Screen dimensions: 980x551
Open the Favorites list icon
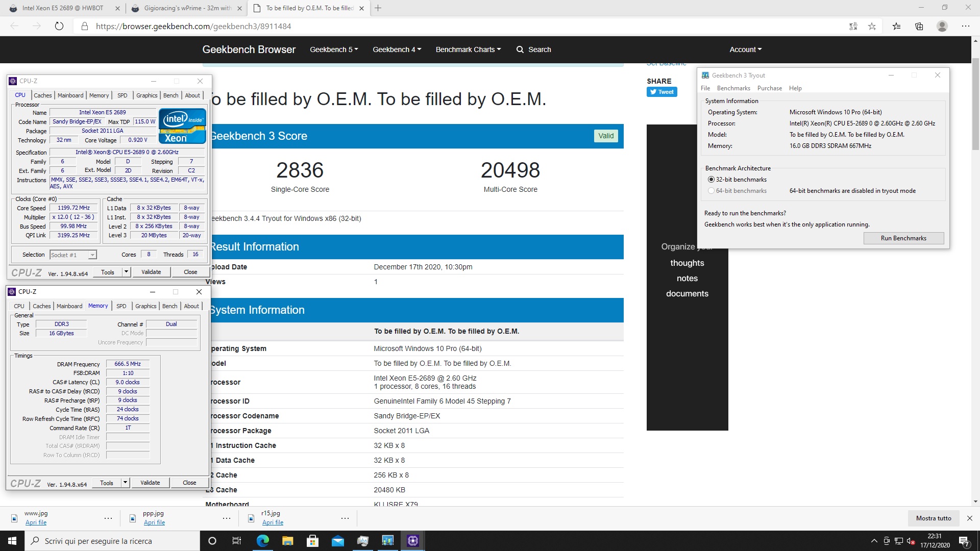point(896,26)
